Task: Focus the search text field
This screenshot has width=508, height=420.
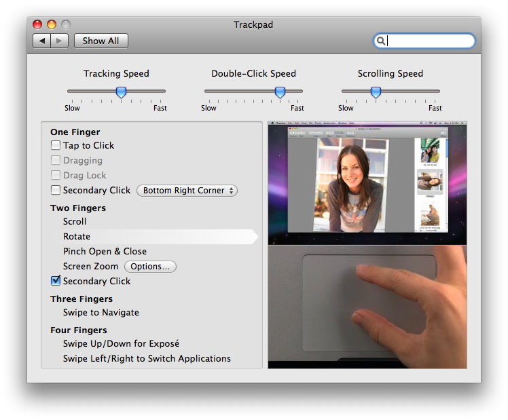Action: (429, 41)
